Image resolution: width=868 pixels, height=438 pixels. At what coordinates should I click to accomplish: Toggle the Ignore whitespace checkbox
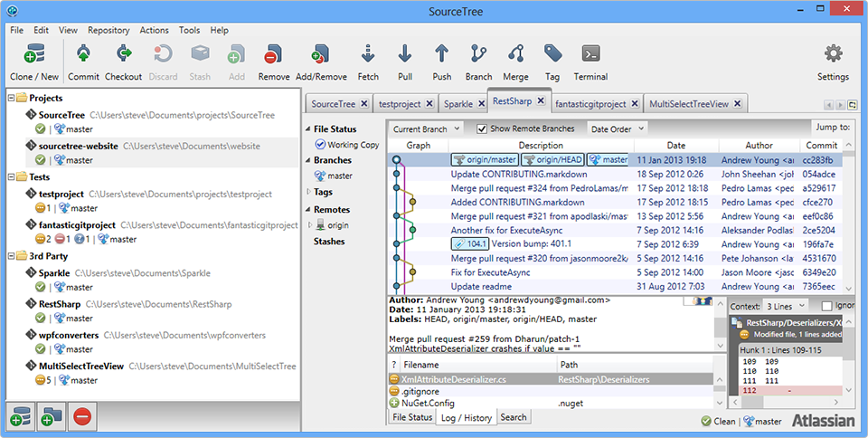(826, 307)
